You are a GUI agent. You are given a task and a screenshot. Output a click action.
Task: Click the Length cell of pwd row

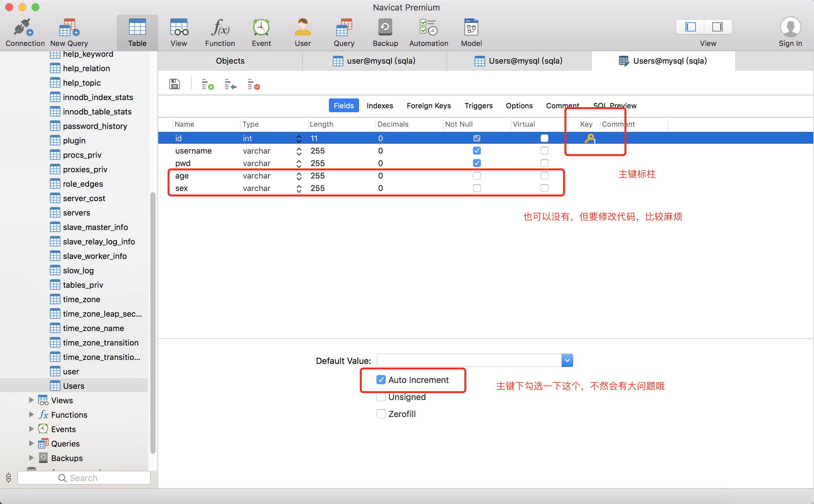point(342,163)
